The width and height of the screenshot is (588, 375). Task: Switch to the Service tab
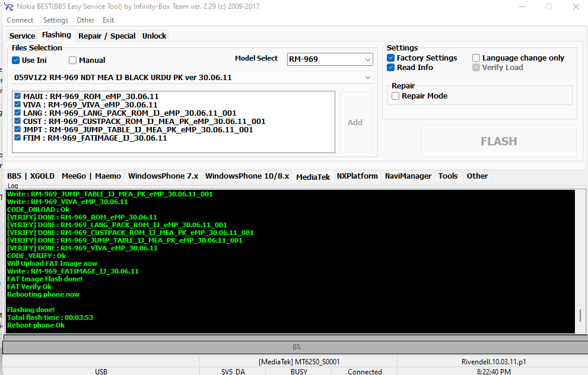(22, 36)
